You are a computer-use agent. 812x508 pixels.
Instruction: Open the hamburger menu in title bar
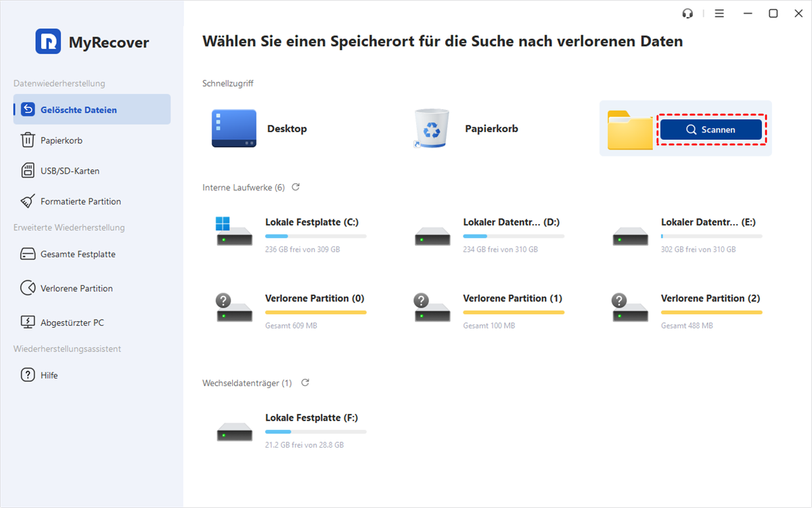click(719, 14)
